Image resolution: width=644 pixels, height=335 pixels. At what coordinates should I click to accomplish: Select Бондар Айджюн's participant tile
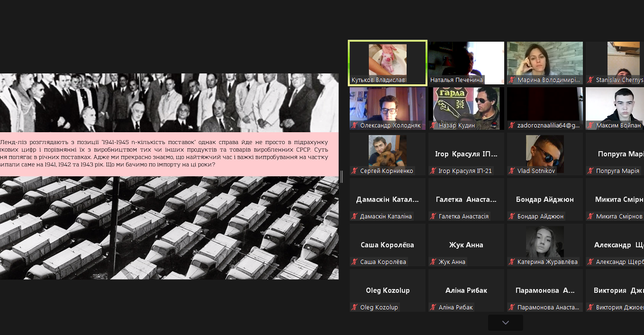point(544,199)
